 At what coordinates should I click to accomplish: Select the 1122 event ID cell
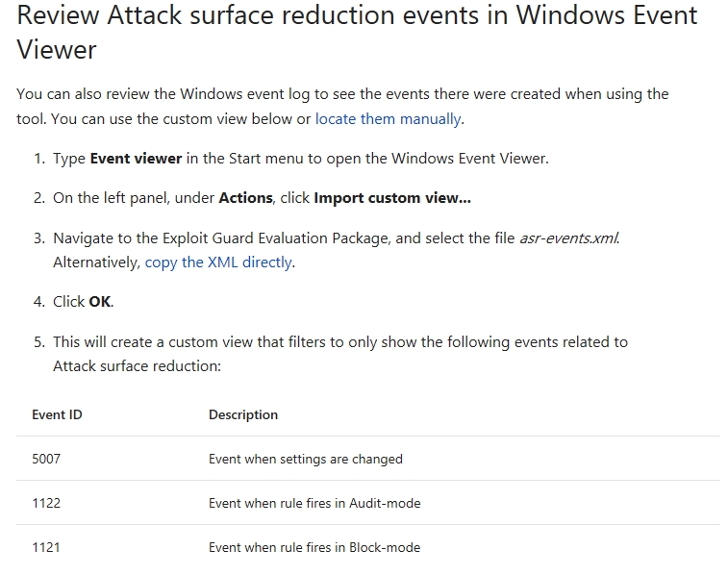coord(46,503)
